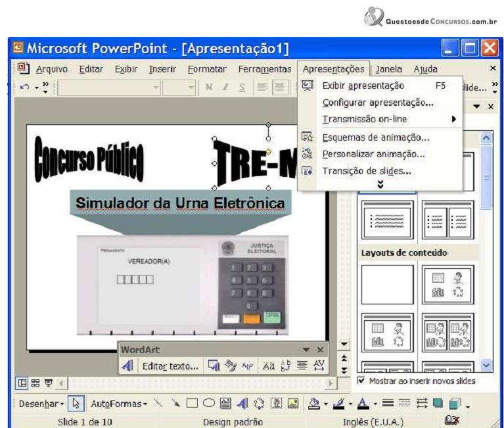Open WordArt toolbar options dropdown arrow
This screenshot has width=504, height=428.
click(x=306, y=350)
